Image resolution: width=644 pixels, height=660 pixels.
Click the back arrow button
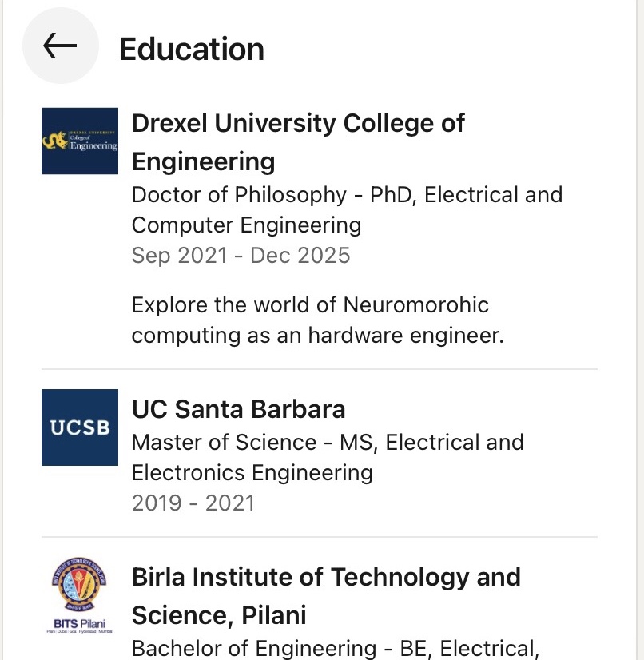point(60,46)
